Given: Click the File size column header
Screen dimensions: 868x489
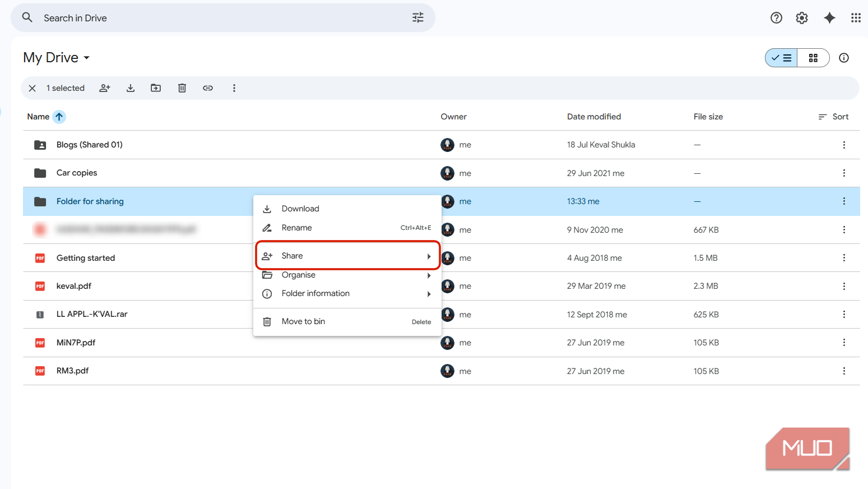Looking at the screenshot, I should coord(708,117).
